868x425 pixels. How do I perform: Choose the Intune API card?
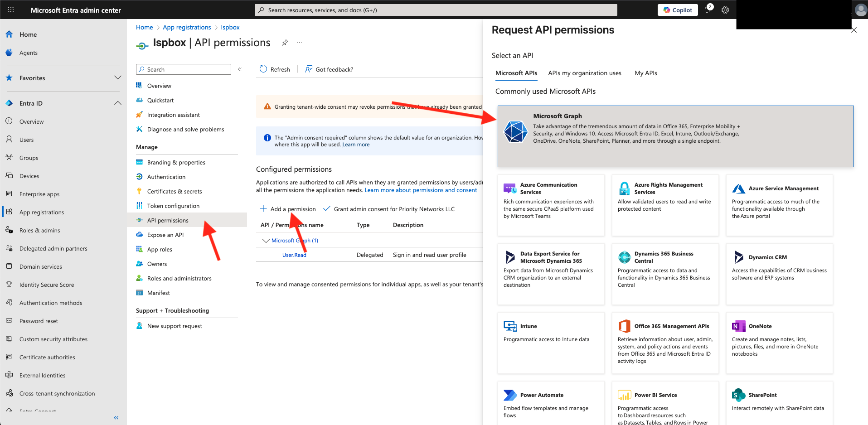click(x=551, y=342)
